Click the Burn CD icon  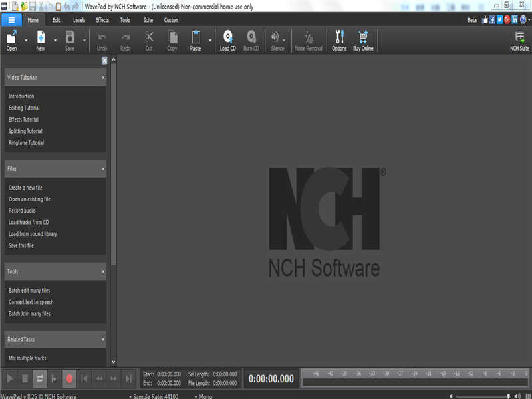coord(251,41)
